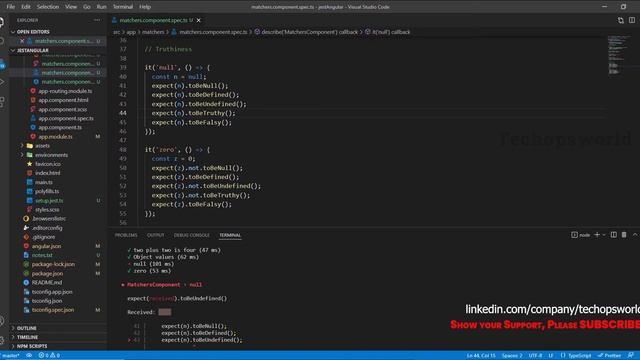This screenshot has width=640, height=360.
Task: Open tsconfig.spec.json file
Action: 53,310
